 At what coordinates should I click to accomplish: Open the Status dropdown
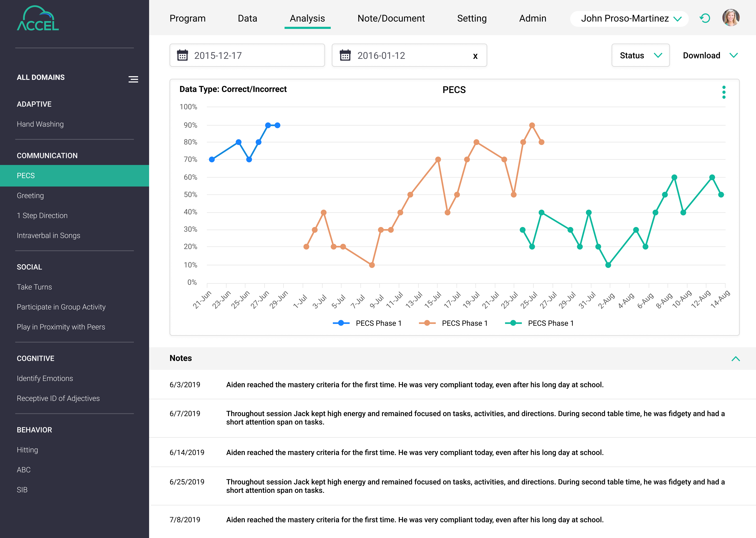tap(640, 55)
